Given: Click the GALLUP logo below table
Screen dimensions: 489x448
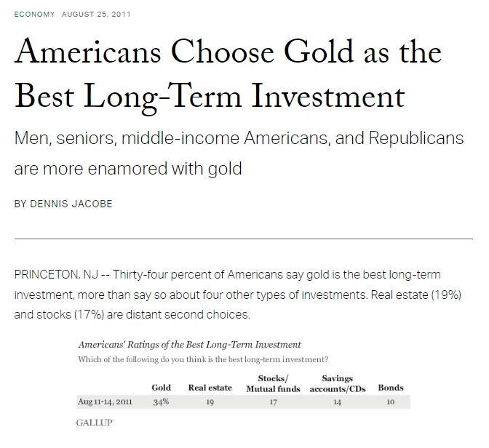Looking at the screenshot, I should click(95, 423).
